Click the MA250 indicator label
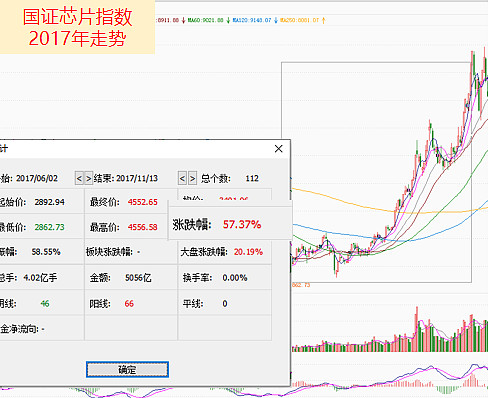489x398 pixels. coord(299,20)
